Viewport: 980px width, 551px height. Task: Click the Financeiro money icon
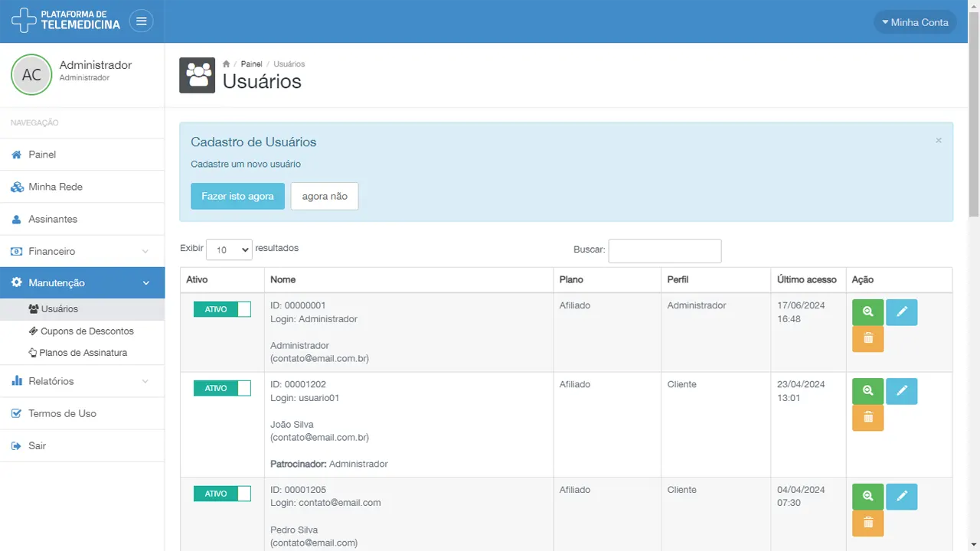click(17, 251)
